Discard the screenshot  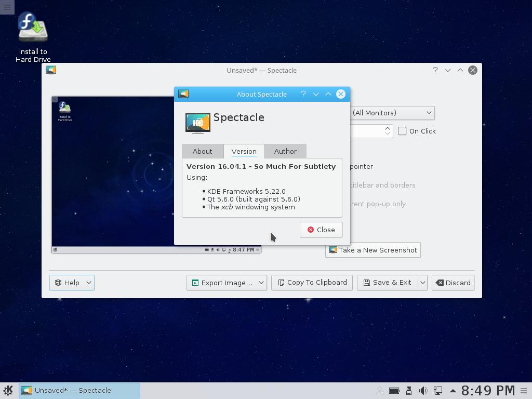[x=453, y=283]
